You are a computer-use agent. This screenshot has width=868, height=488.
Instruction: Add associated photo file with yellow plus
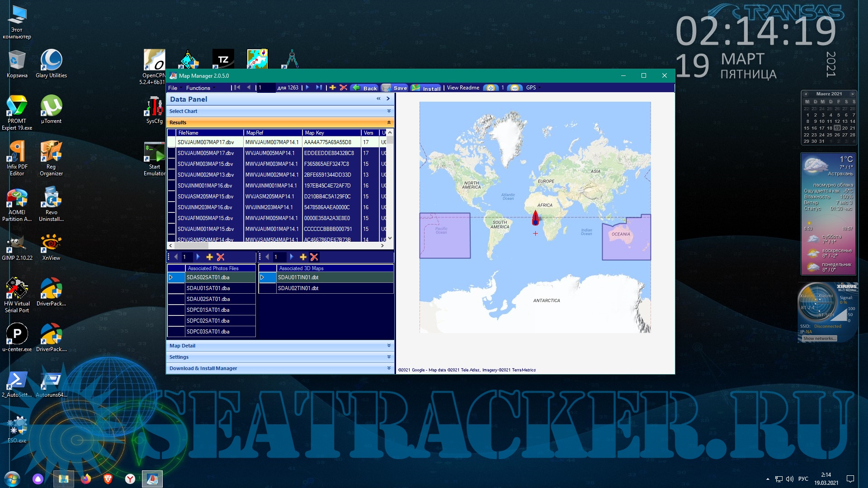pyautogui.click(x=209, y=257)
